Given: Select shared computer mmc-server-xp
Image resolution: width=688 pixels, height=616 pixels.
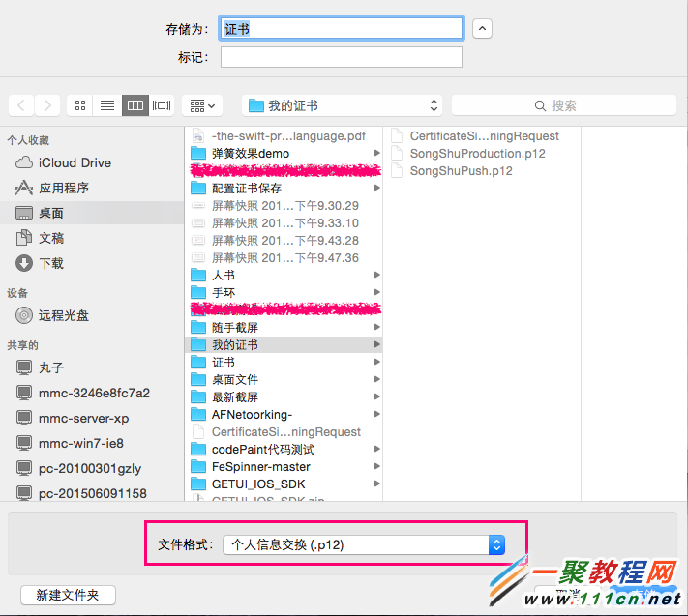Looking at the screenshot, I should [x=92, y=418].
